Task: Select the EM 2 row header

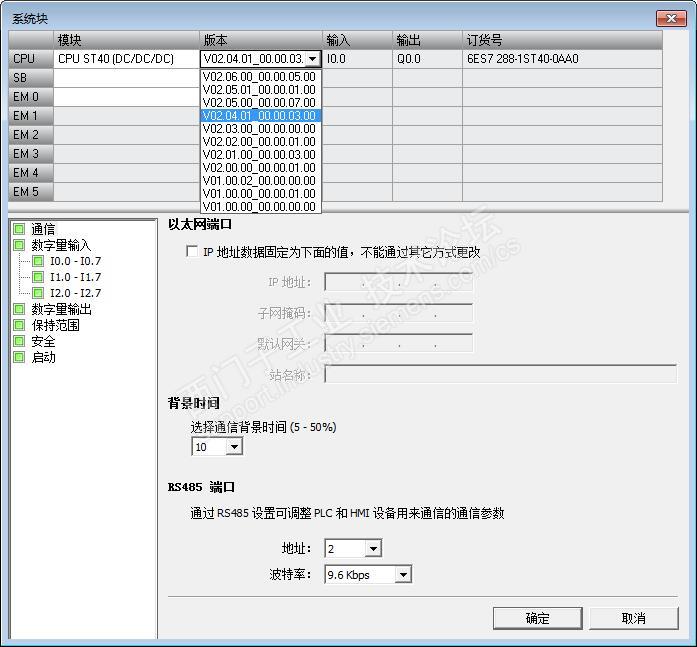Action: 31,135
